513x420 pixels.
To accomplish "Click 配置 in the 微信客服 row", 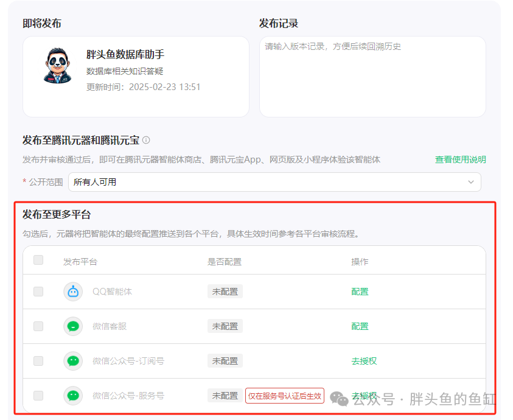I will pyautogui.click(x=360, y=326).
